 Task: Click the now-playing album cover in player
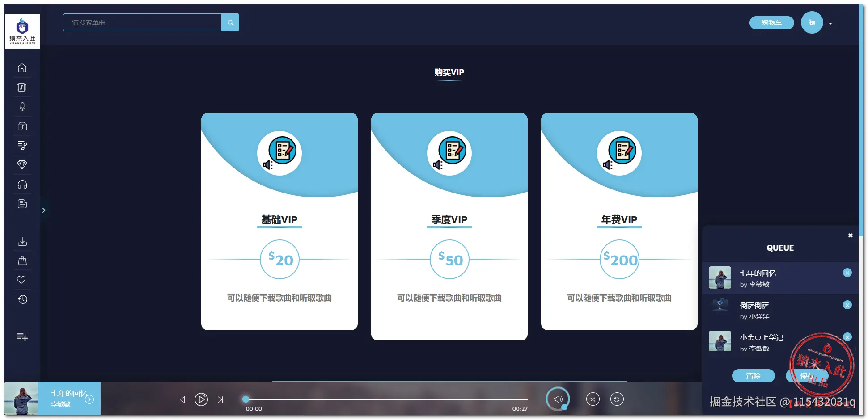point(21,399)
